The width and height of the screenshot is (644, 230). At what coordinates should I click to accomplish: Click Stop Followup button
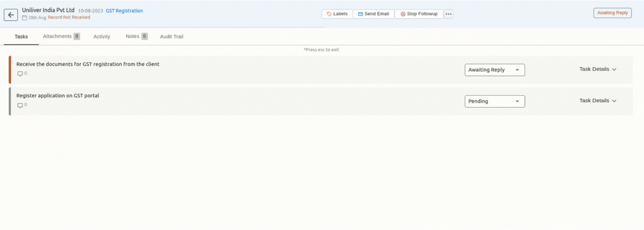coord(419,14)
